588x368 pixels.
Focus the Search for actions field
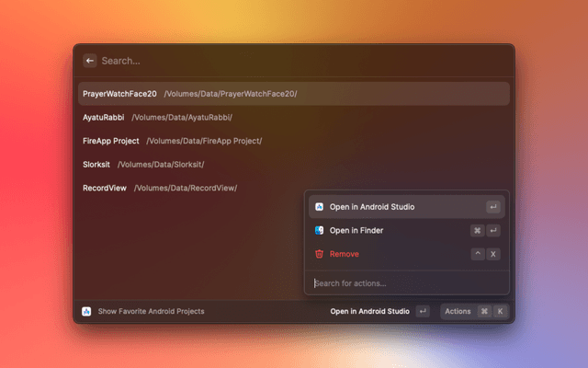click(x=404, y=283)
